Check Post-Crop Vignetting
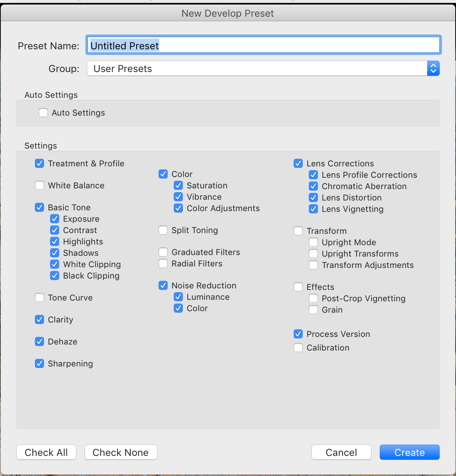The image size is (456, 476). click(x=313, y=298)
